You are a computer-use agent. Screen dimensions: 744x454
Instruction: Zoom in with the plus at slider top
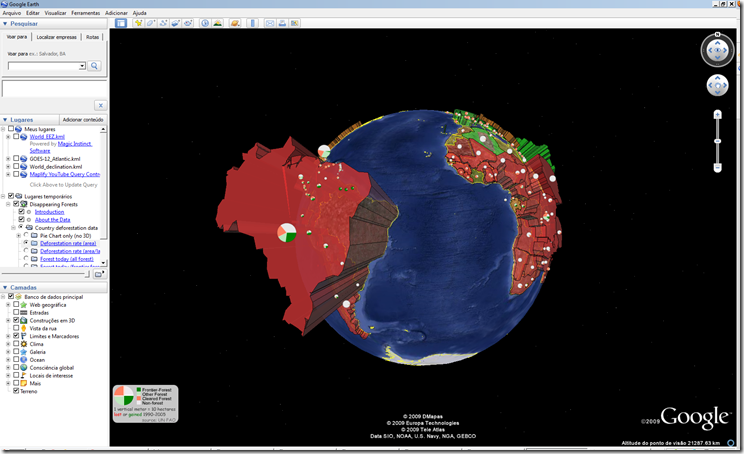click(x=717, y=114)
